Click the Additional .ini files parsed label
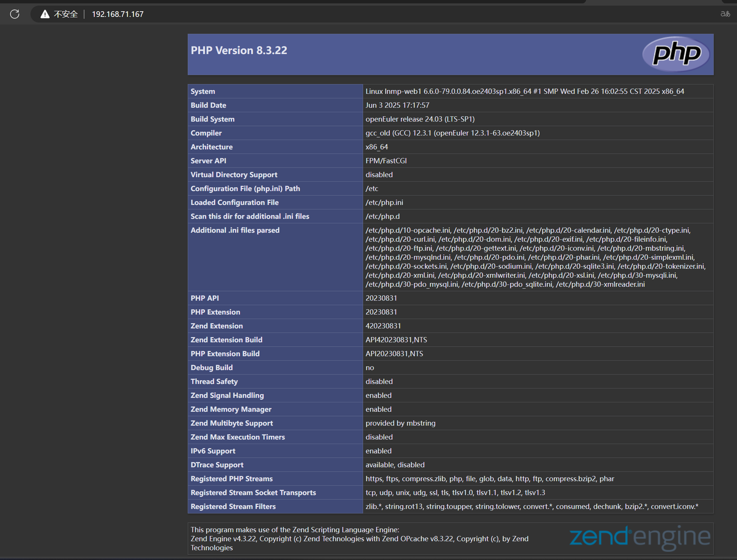737x560 pixels. (235, 230)
